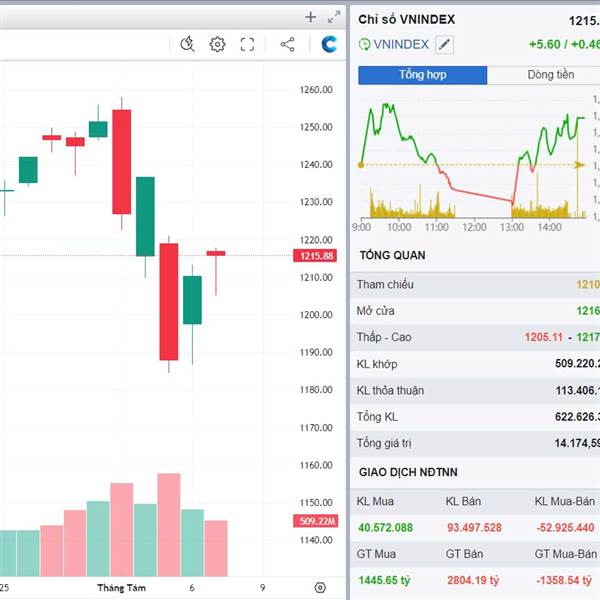Select the Mở cửa row
This screenshot has height=600, width=600.
475,311
